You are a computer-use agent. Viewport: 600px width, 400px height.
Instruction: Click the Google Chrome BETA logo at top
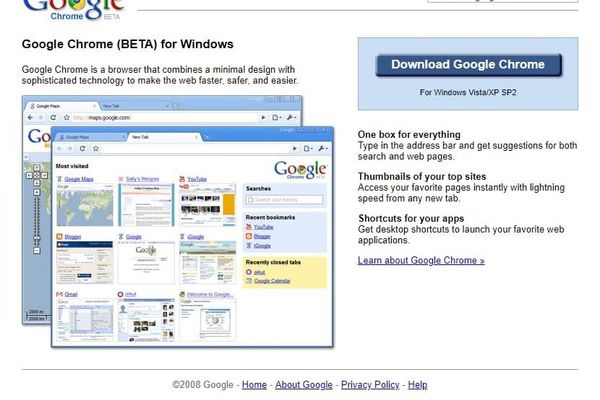73,11
